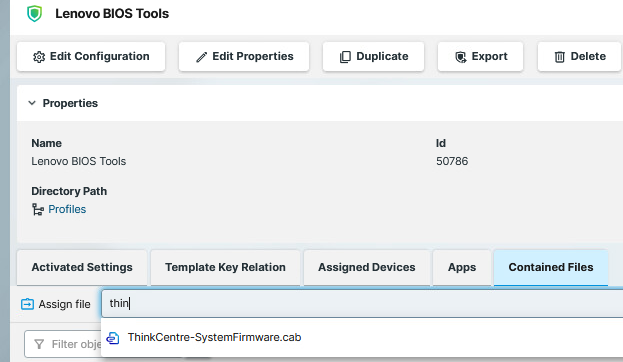This screenshot has height=362, width=623.
Task: Click the filter funnel icon
Action: [x=39, y=344]
